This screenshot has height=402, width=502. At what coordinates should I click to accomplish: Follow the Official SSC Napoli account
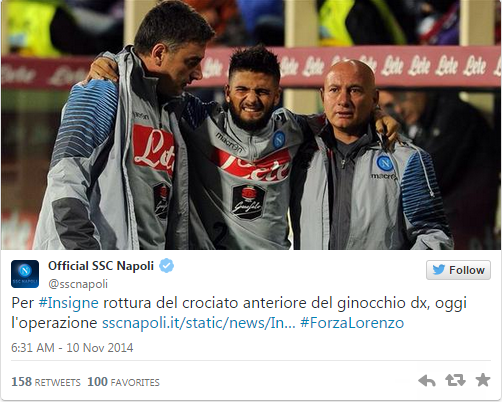[458, 270]
